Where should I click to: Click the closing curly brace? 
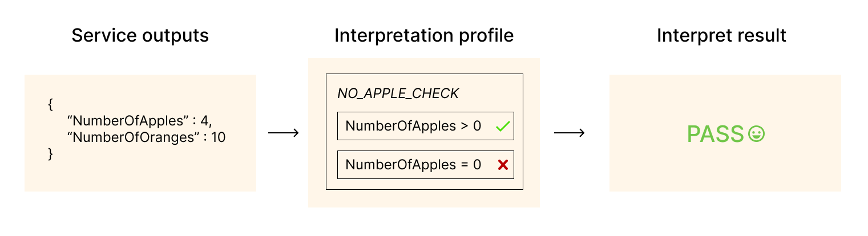50,154
